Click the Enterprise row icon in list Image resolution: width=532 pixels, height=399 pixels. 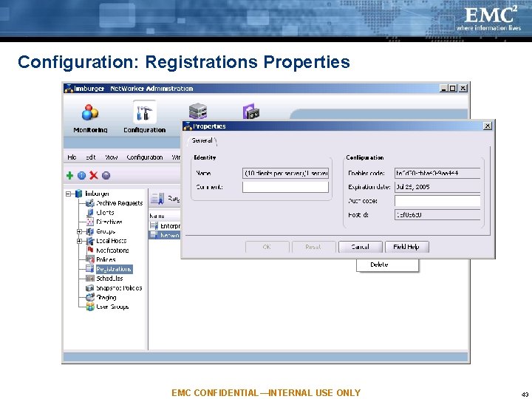[x=154, y=225]
